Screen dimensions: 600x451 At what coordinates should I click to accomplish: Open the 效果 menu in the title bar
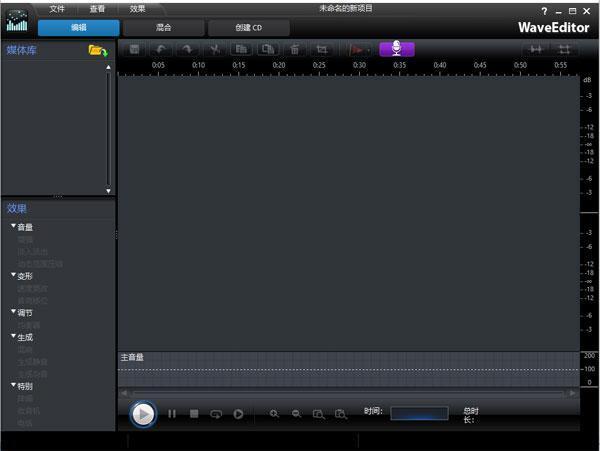pos(137,8)
